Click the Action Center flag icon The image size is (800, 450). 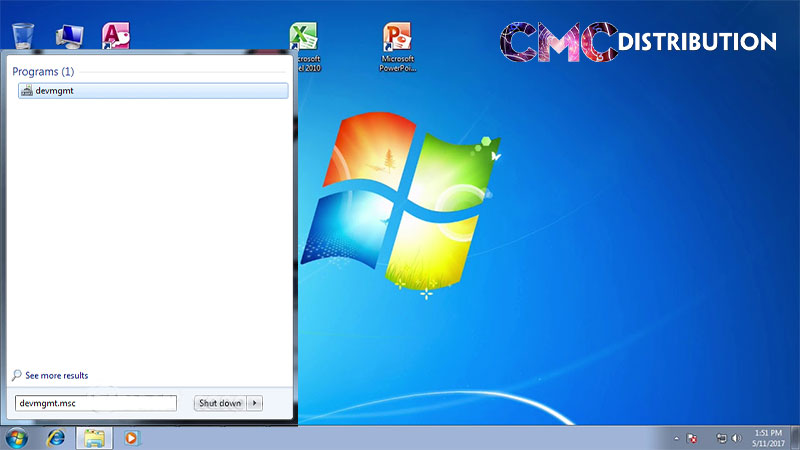coord(691,438)
